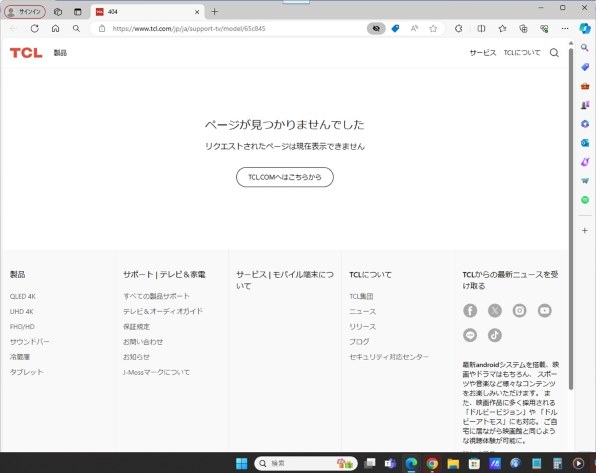Image resolution: width=596 pixels, height=473 pixels.
Task: Open ニュース footer link
Action: 363,311
